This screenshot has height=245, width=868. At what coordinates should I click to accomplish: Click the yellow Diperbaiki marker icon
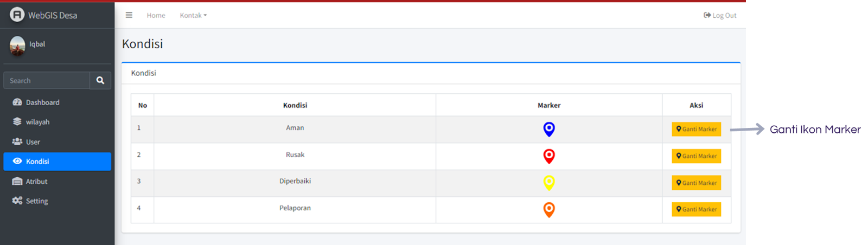549,183
